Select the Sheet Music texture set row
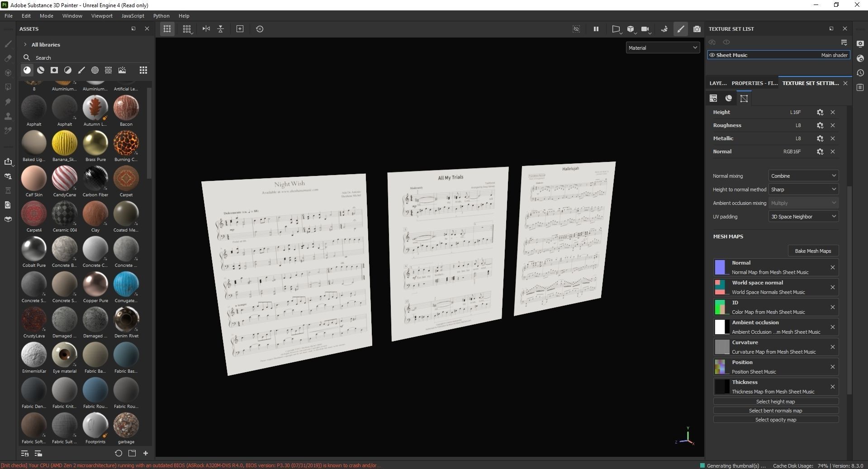The width and height of the screenshot is (868, 469). (x=779, y=55)
